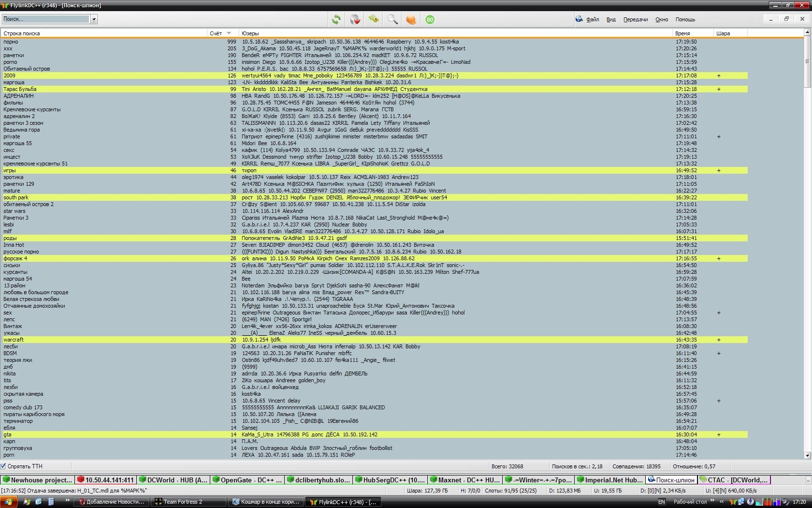Viewport: 812px width, 508px height.
Task: Switch to the Maxnet hub tab
Action: pos(464,480)
